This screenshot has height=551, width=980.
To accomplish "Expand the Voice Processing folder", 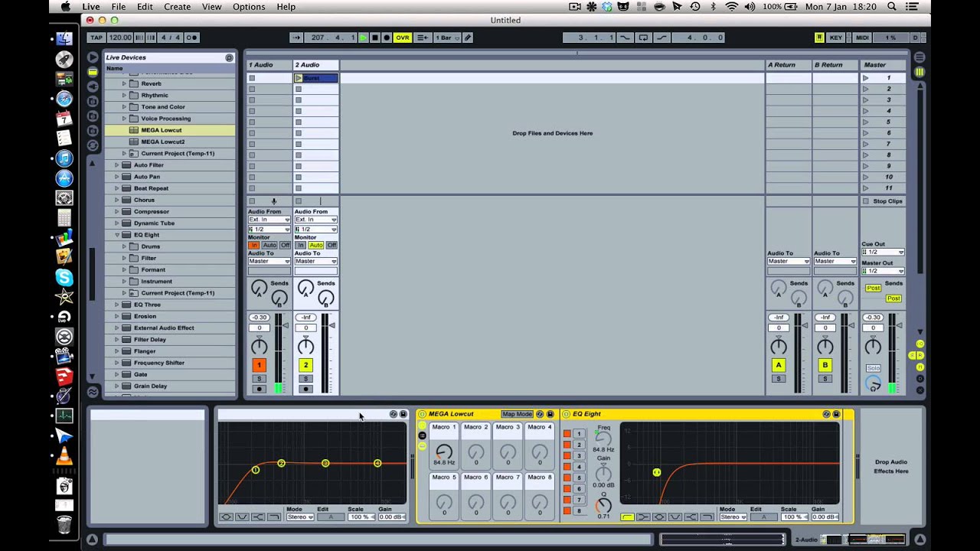I will pyautogui.click(x=124, y=119).
